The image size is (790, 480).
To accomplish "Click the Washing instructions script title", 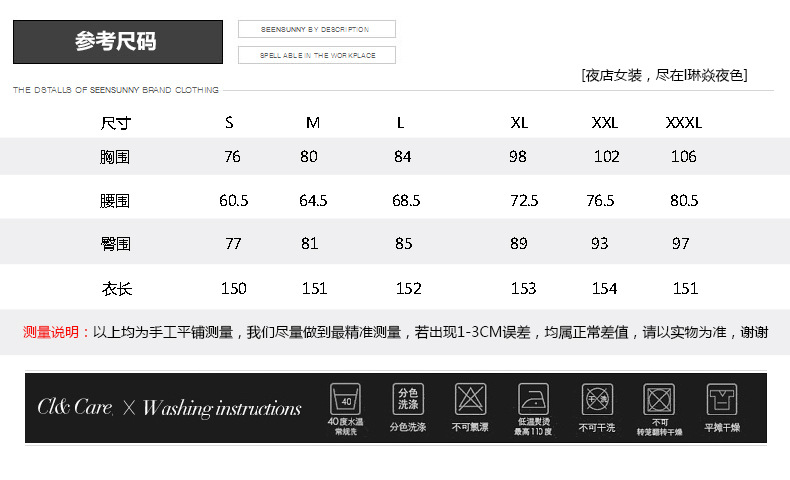I will pos(222,408).
